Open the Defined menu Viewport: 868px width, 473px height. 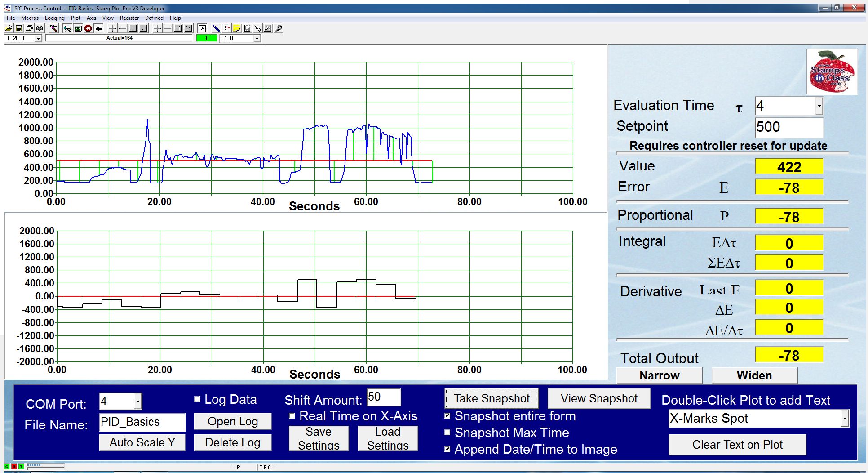154,18
